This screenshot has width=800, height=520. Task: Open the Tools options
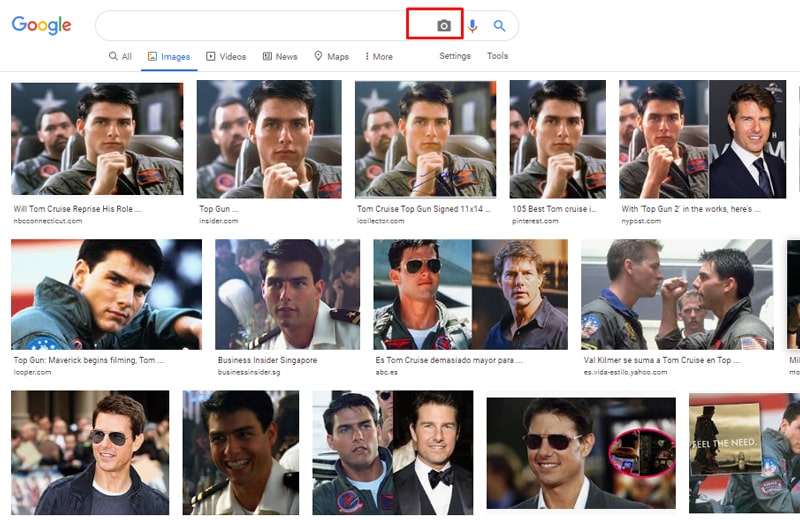click(x=497, y=56)
